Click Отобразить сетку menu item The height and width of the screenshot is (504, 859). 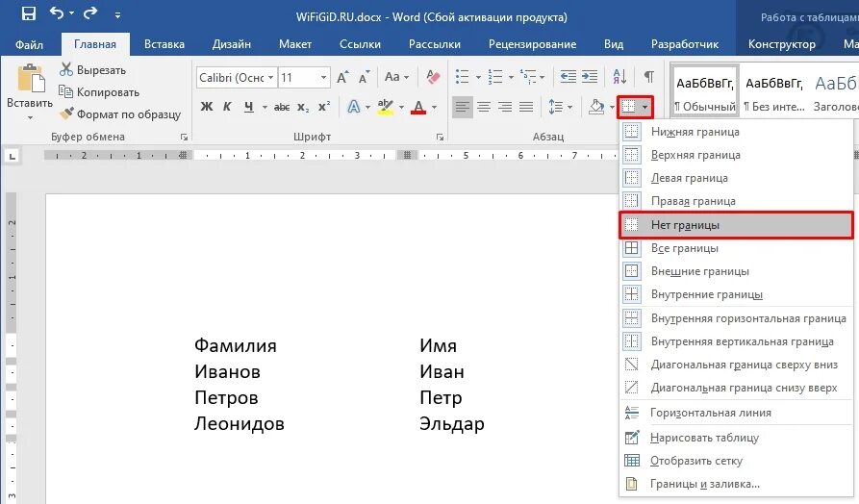[x=736, y=461]
